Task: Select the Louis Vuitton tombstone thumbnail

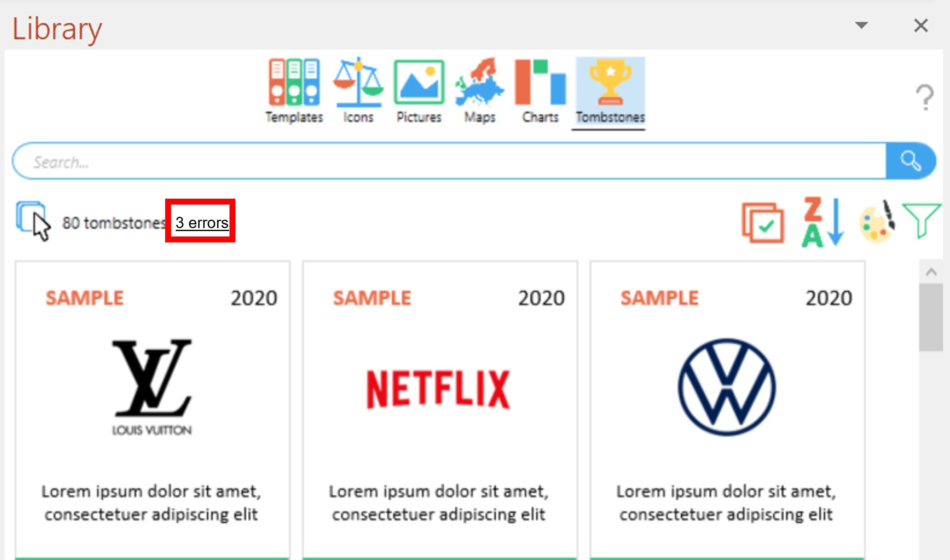Action: click(x=153, y=410)
